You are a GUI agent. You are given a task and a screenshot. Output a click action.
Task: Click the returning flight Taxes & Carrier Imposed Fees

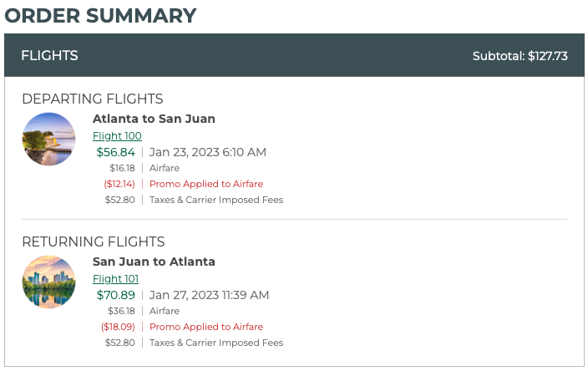click(x=216, y=343)
